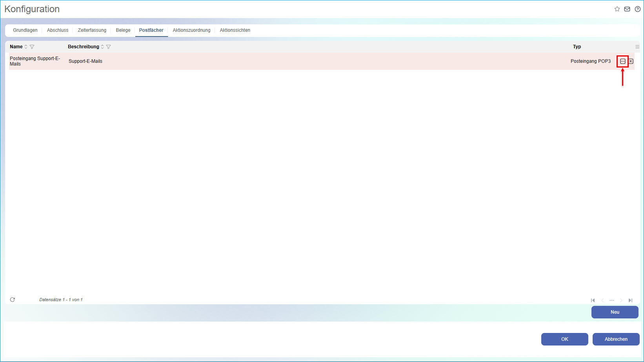This screenshot has width=644, height=362.
Task: Switch to the Grundlagen tab
Action: [x=25, y=30]
